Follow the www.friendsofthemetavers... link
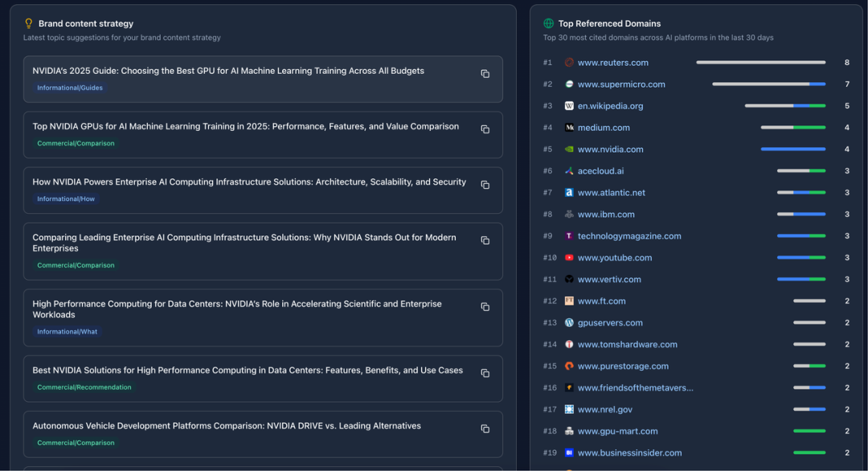 [636, 387]
